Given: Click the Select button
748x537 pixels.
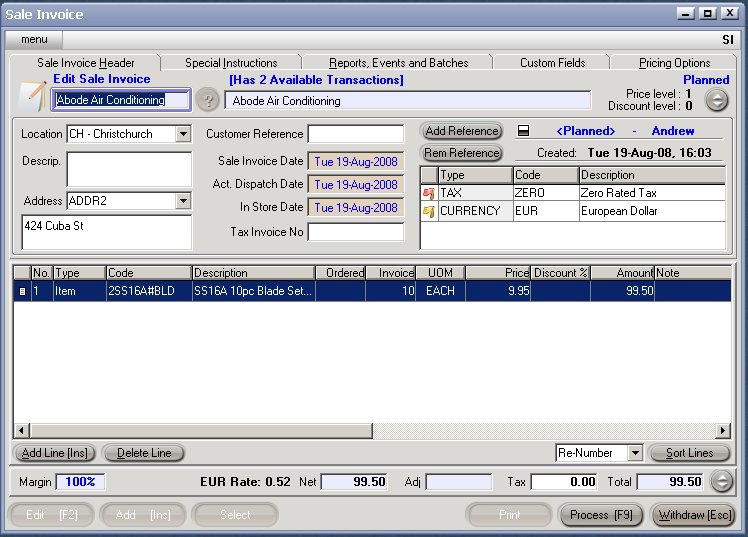Looking at the screenshot, I should tap(235, 515).
